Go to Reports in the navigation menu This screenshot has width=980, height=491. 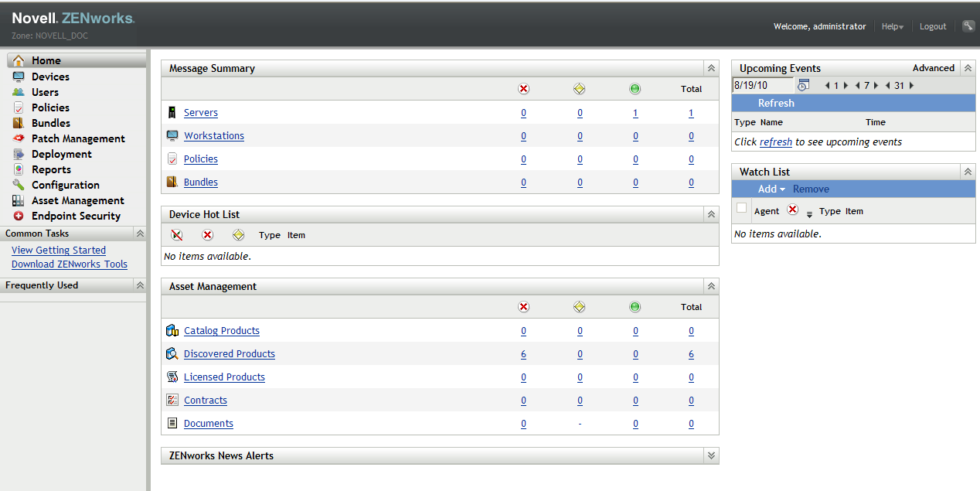pos(51,169)
